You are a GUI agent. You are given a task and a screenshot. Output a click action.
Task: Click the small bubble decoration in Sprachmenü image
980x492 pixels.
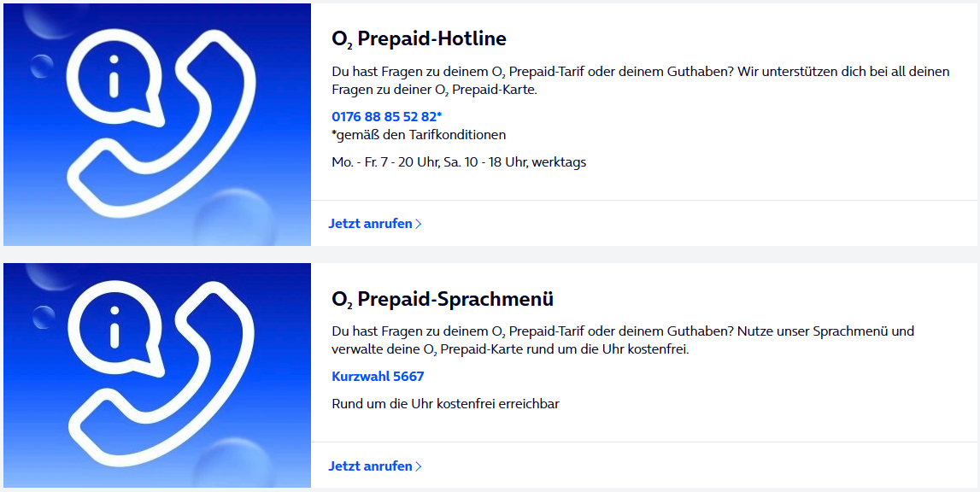tap(44, 317)
